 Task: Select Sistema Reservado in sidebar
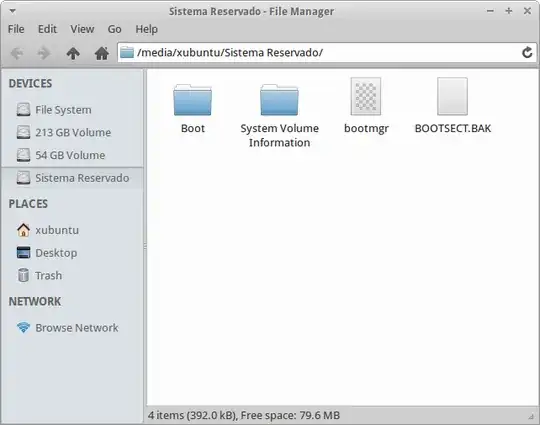[72, 178]
